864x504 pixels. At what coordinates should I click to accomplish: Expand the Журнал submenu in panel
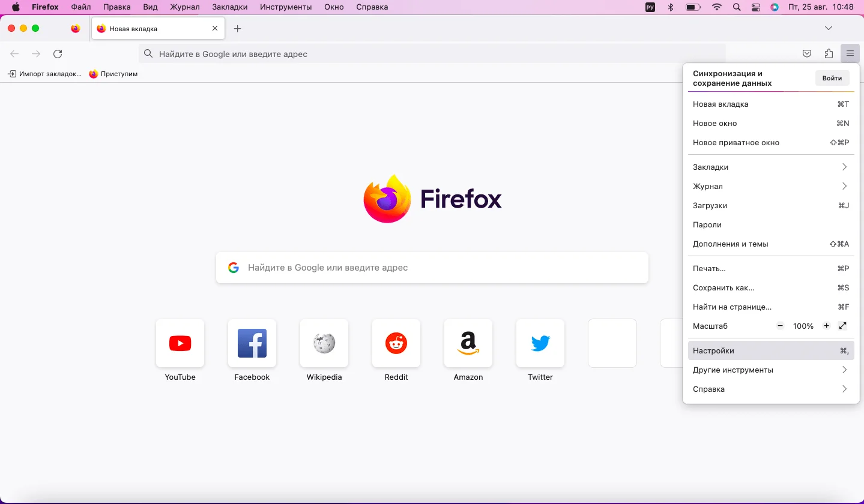point(771,186)
